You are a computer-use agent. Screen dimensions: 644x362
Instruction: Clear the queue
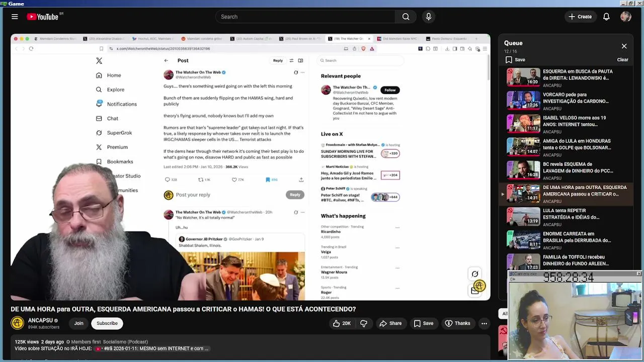click(622, 60)
